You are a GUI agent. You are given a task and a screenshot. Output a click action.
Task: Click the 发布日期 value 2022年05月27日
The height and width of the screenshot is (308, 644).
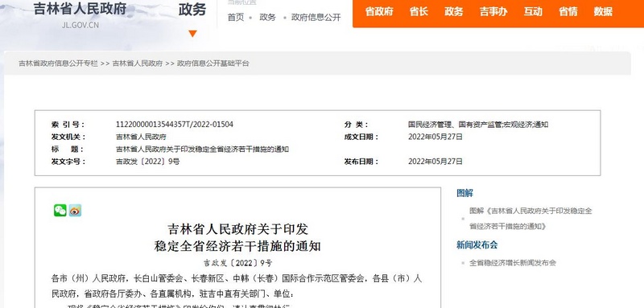[x=436, y=161]
